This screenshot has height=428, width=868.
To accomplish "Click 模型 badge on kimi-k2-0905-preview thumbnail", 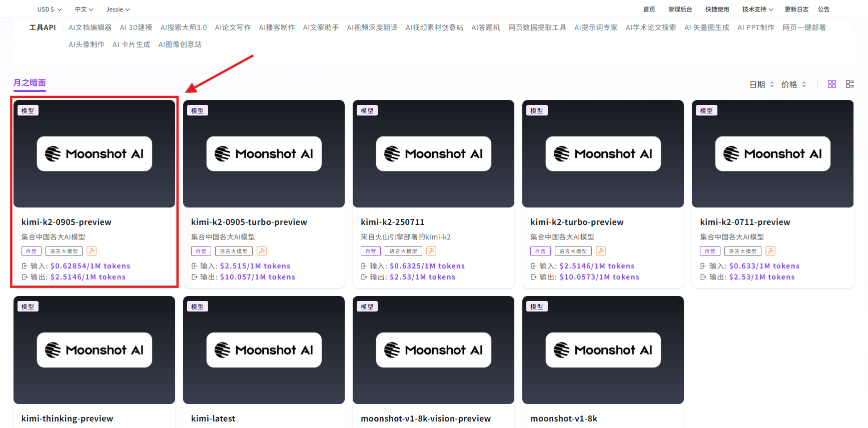I will pos(28,110).
